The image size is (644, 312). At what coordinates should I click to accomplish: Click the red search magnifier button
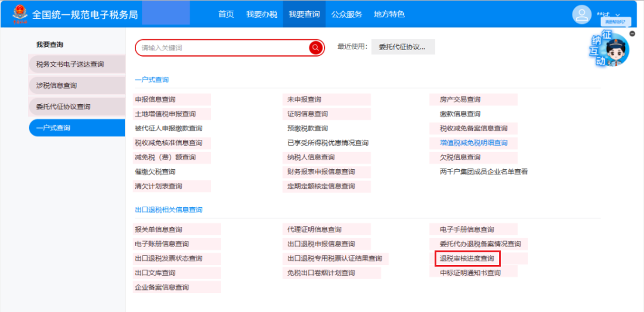(315, 48)
